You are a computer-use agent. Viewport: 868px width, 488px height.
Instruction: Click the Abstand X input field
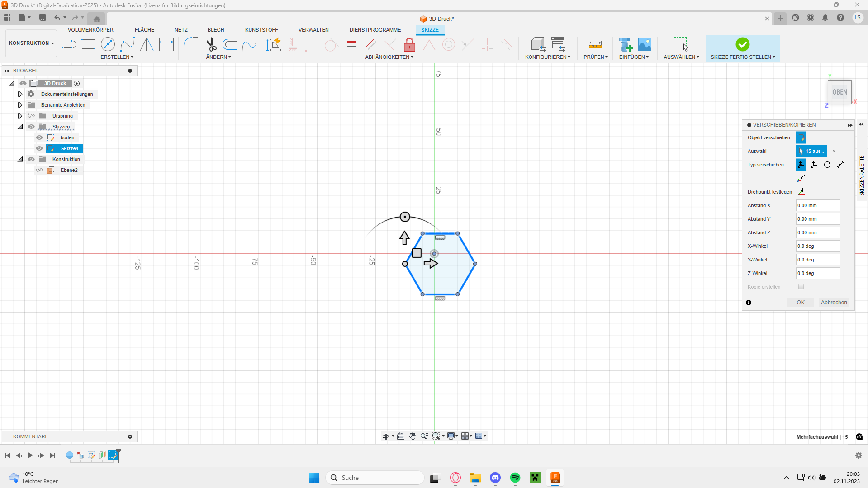817,205
